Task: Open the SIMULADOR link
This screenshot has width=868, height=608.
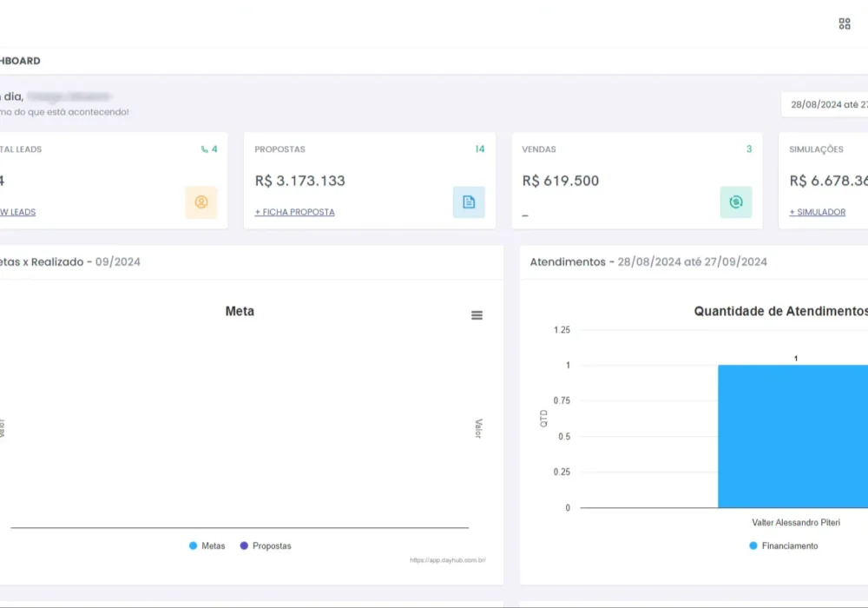Action: tap(819, 211)
